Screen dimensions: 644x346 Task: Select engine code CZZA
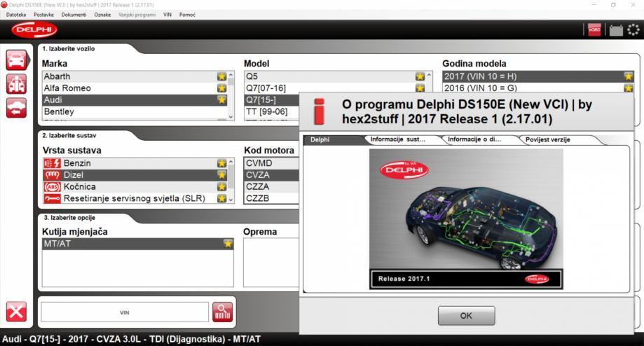272,187
